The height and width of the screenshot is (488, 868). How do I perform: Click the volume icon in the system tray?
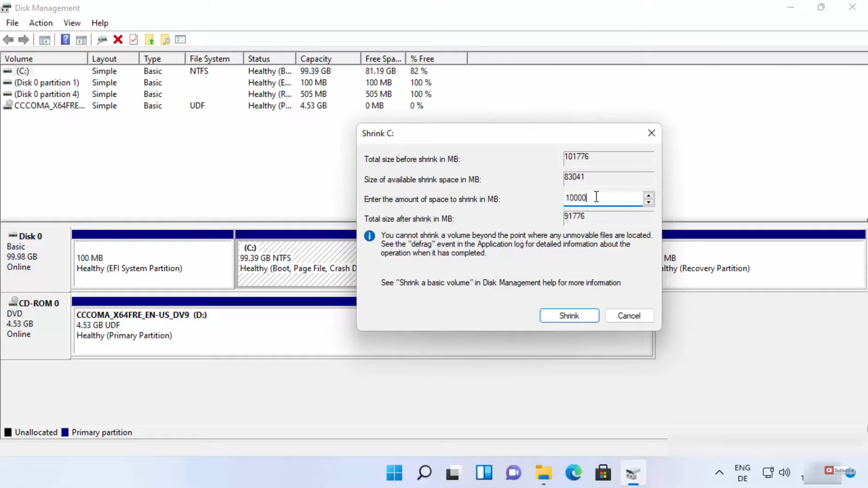click(785, 473)
